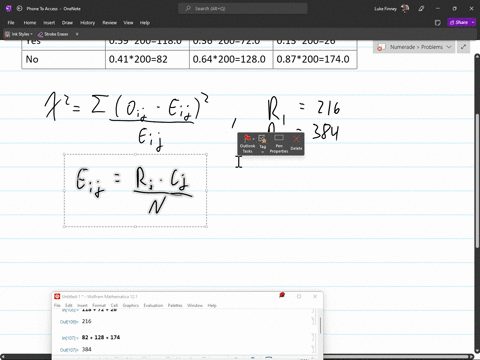Open Mathematica's Cell menu
This screenshot has width=480, height=360.
[114, 305]
